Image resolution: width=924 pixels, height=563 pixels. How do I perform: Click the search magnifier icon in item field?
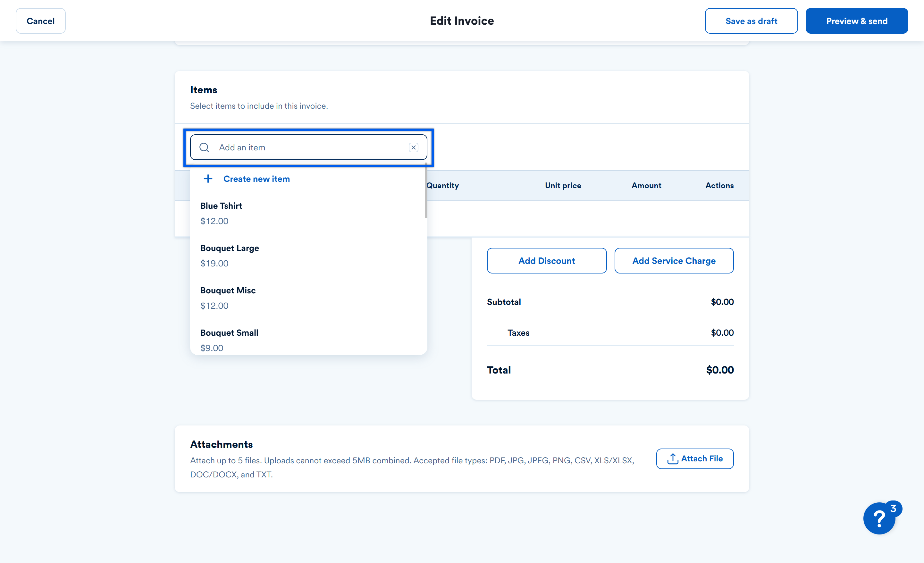coord(204,147)
